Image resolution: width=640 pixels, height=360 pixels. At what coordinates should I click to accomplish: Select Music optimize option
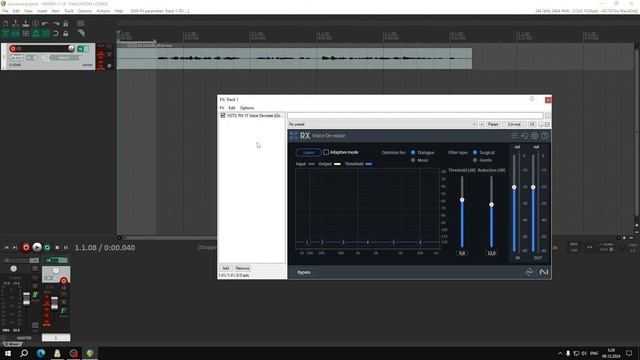[413, 160]
